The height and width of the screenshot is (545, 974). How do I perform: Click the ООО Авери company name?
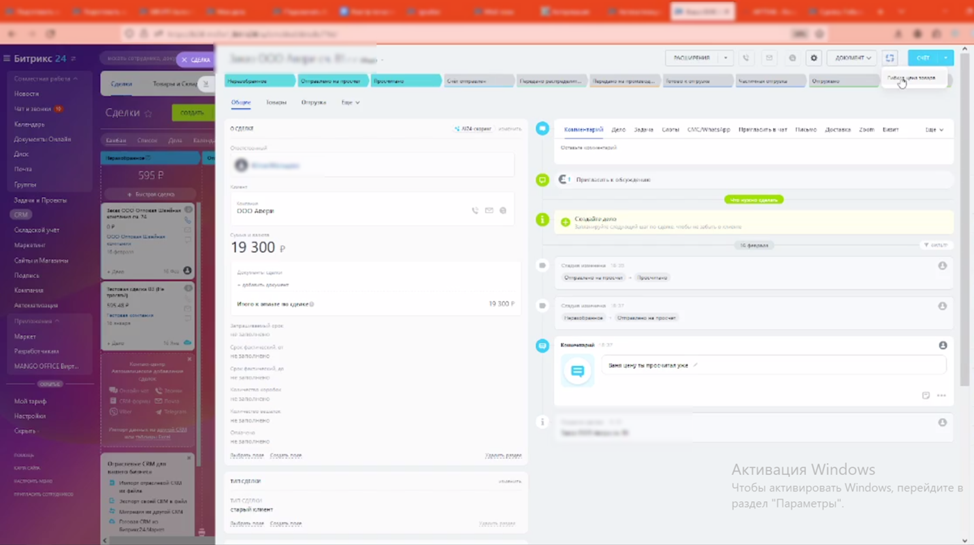[255, 211]
